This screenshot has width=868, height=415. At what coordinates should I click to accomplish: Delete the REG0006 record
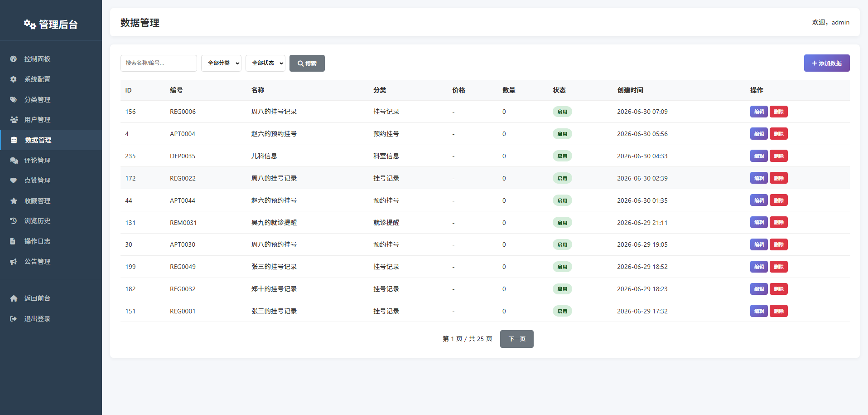point(779,112)
